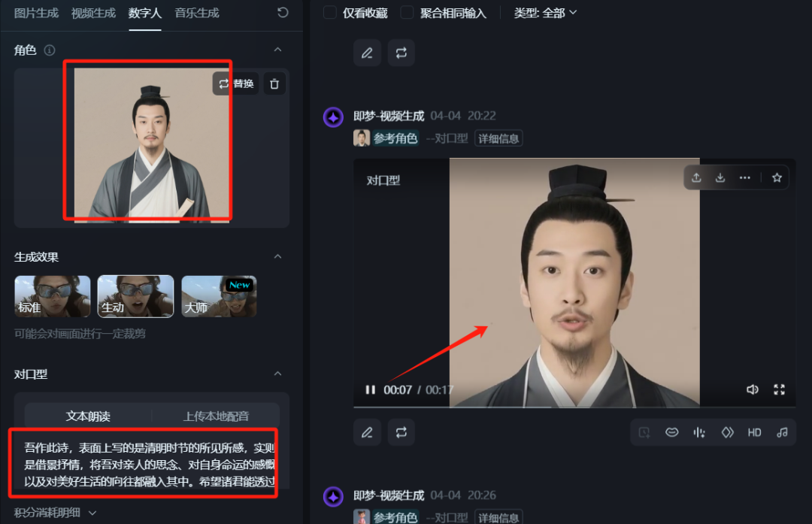Open the more options (...) menu on the video

(x=745, y=177)
